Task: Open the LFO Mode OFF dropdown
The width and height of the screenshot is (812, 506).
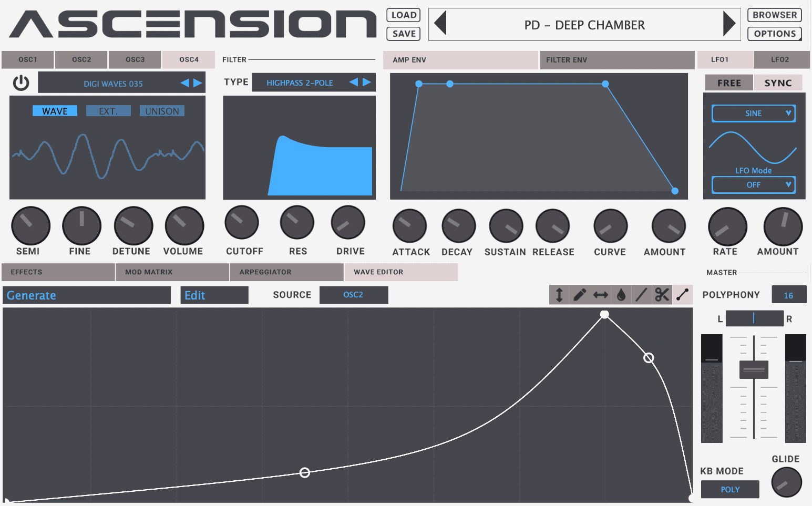Action: pyautogui.click(x=753, y=185)
